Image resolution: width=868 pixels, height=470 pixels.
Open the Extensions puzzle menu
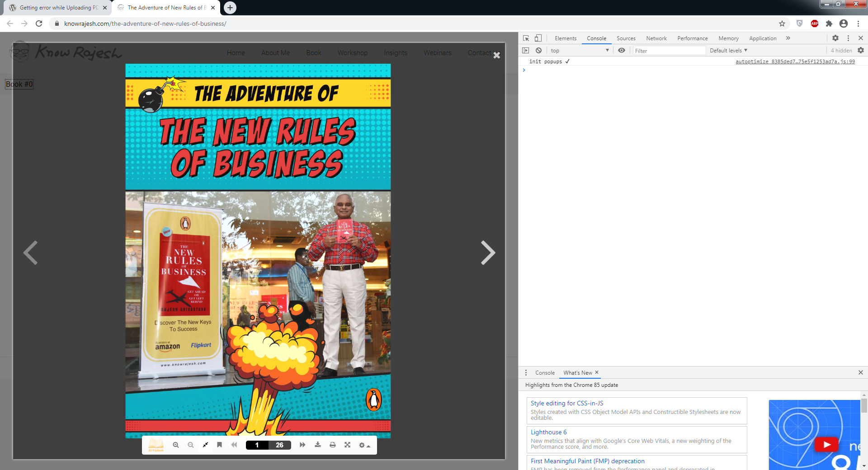829,23
